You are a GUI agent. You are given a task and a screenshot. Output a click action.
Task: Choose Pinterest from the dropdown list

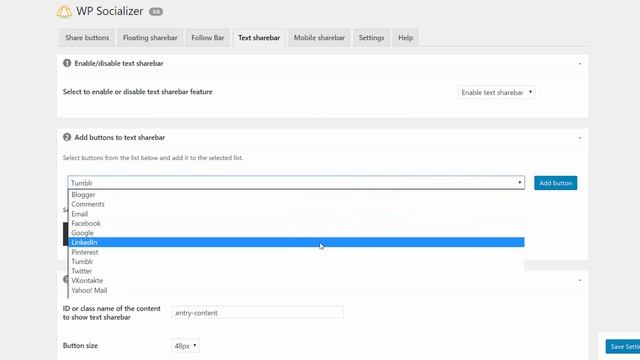296,252
